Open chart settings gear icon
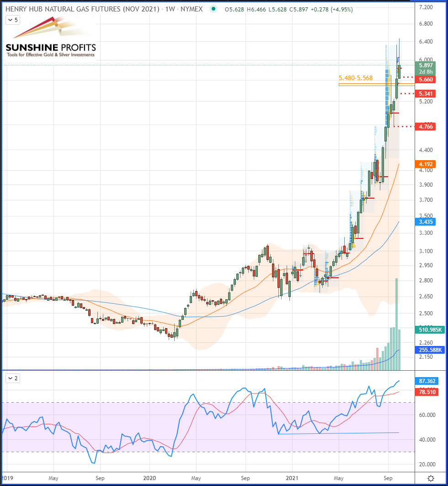 click(431, 478)
